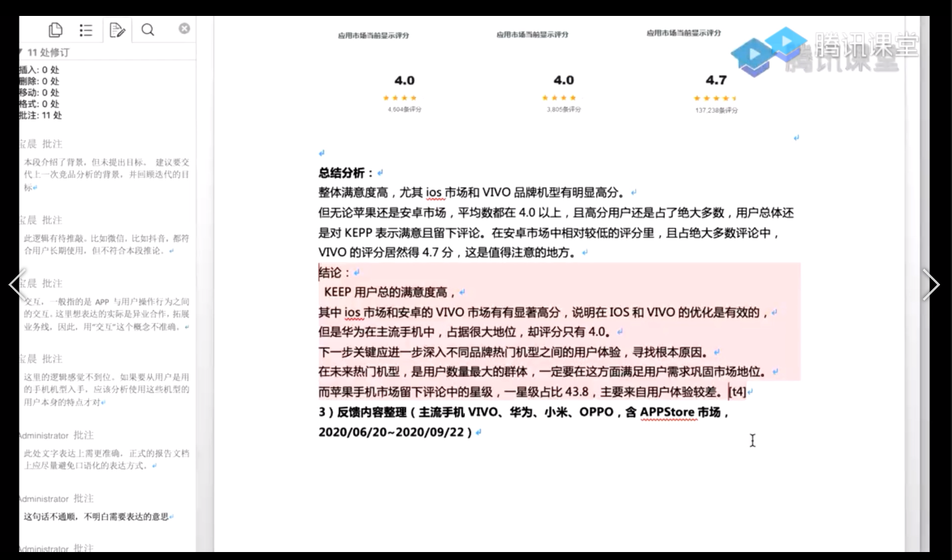Open the search magnifier in sidebar
Viewport: 952px width, 560px height.
[x=148, y=30]
